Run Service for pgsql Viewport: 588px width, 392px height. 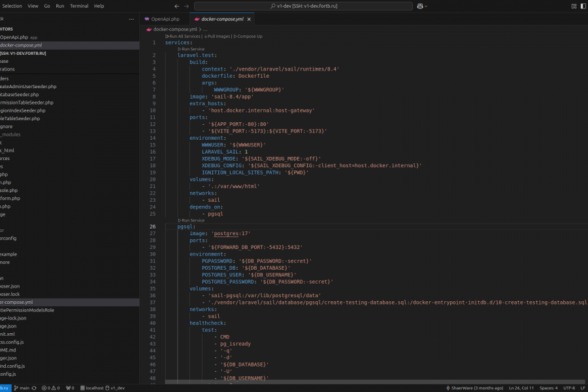(191, 220)
